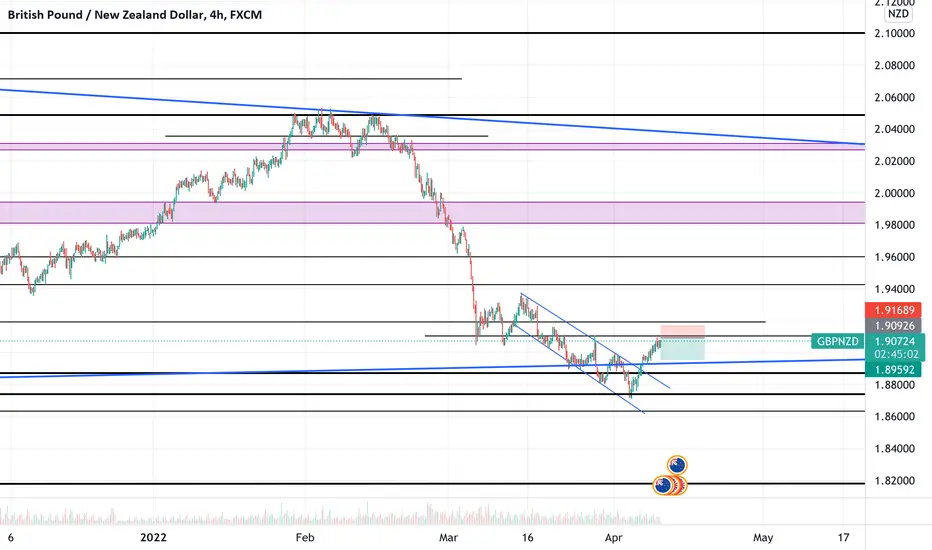
Task: Click the 16 label on the time axis
Action: [x=527, y=538]
